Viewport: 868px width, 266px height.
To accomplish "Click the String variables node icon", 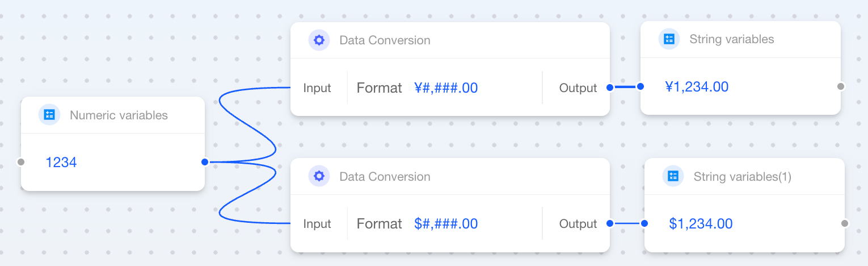I will pos(669,39).
